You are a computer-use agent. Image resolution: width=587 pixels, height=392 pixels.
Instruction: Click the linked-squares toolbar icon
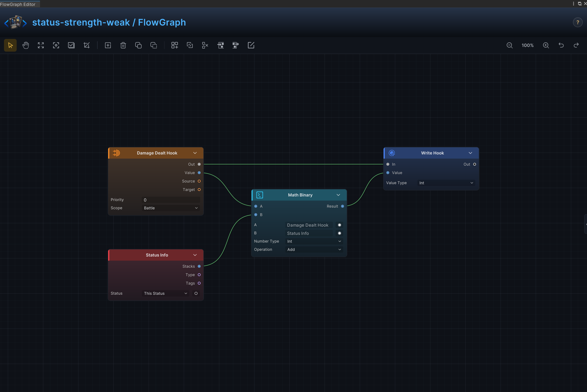(190, 45)
